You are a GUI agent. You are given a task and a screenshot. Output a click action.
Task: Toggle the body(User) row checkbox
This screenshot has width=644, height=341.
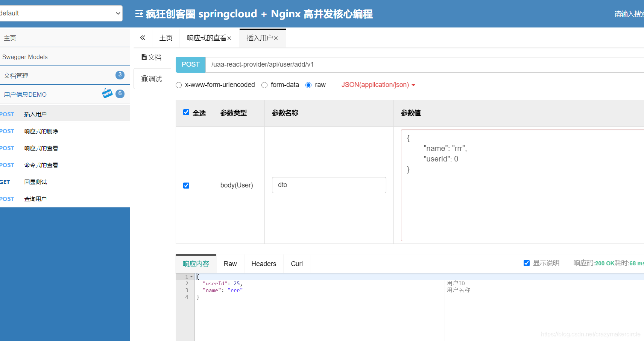click(x=186, y=185)
